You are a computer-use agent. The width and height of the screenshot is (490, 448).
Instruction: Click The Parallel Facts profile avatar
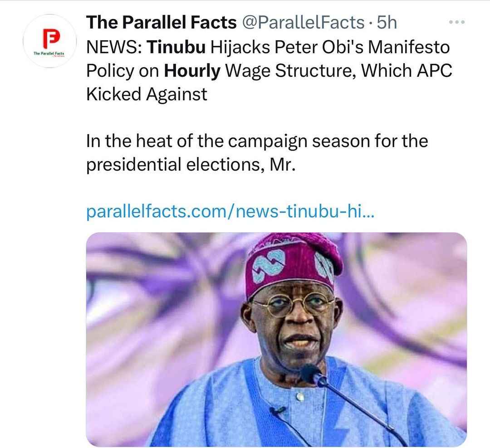tap(50, 41)
